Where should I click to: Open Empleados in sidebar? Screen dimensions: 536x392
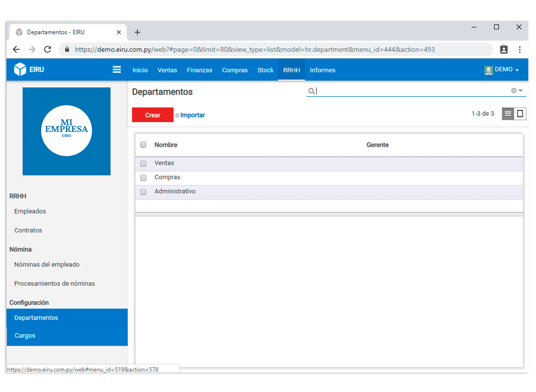(30, 211)
